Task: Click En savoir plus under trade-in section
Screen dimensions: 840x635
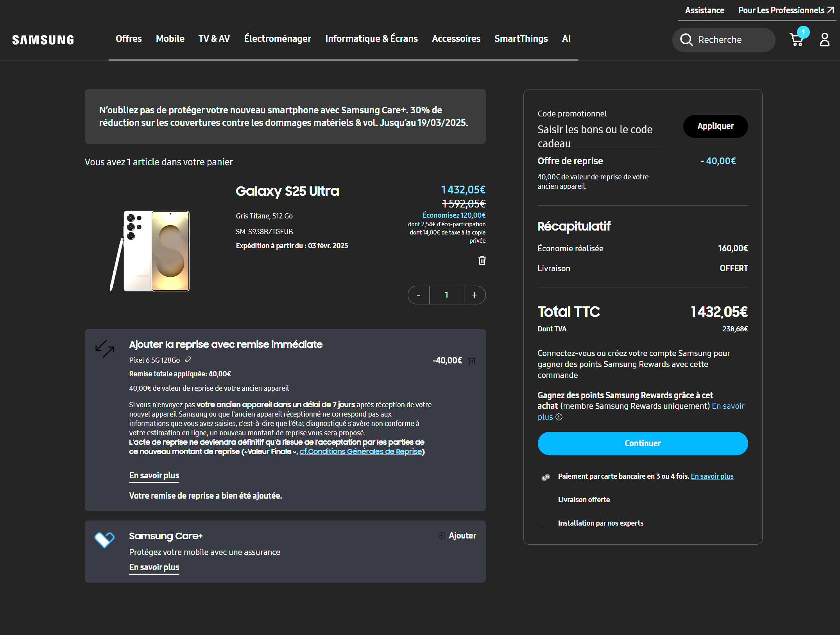Action: click(x=154, y=476)
